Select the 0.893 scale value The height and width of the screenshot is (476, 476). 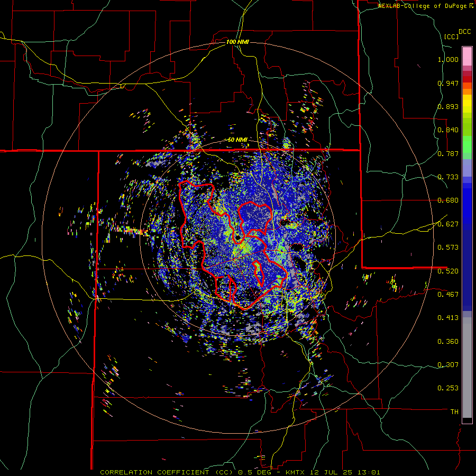click(448, 106)
